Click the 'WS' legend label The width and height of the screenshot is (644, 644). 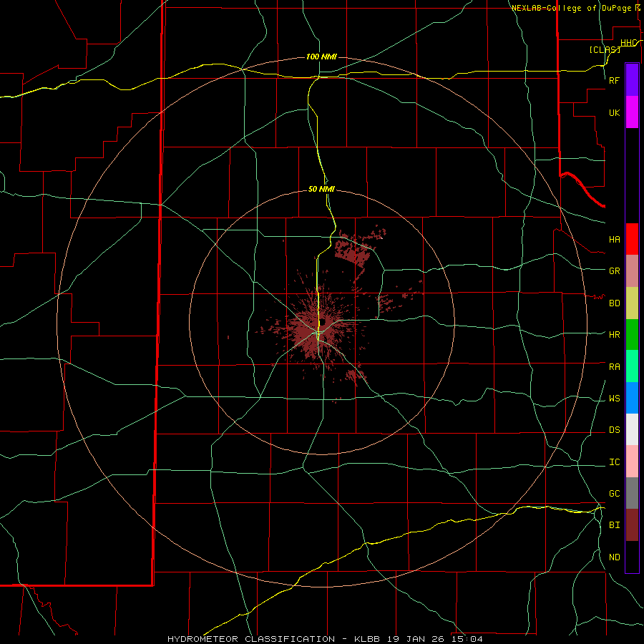[614, 398]
